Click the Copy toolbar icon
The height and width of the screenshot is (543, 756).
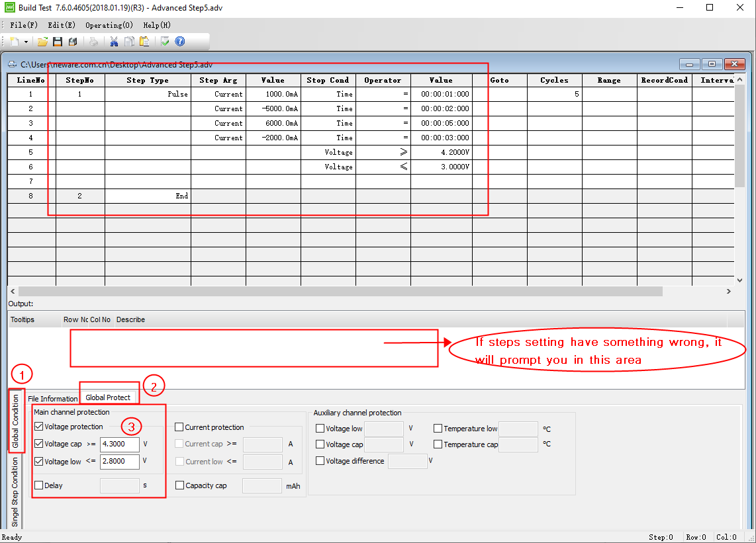[129, 42]
